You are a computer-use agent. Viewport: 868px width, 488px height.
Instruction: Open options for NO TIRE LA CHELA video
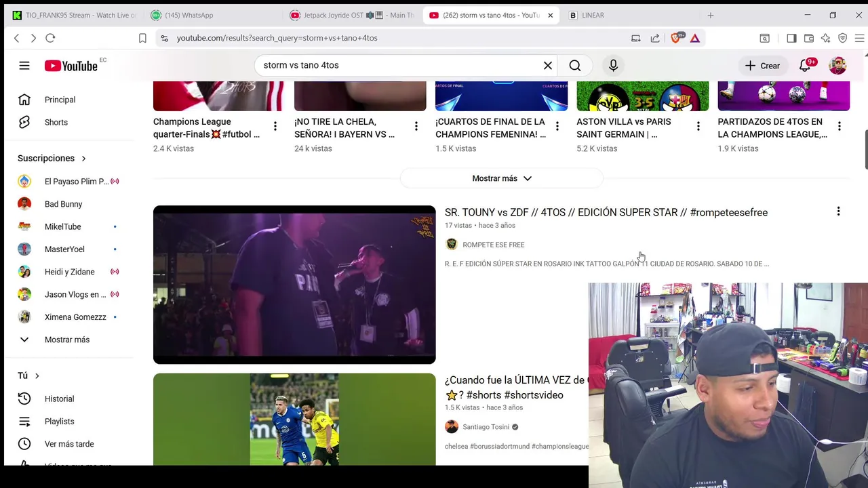[x=416, y=126]
